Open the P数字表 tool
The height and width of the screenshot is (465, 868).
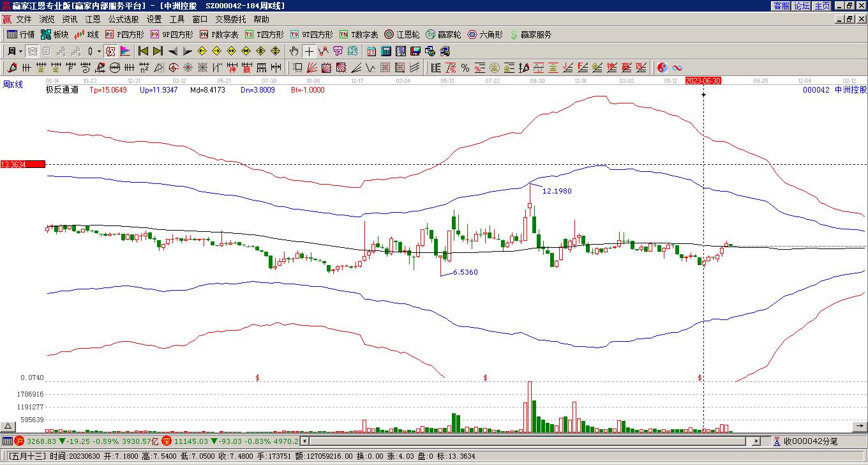pos(219,34)
